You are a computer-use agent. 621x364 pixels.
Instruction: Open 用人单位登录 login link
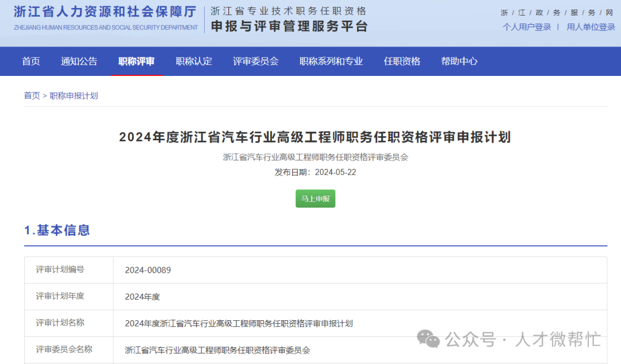(591, 27)
